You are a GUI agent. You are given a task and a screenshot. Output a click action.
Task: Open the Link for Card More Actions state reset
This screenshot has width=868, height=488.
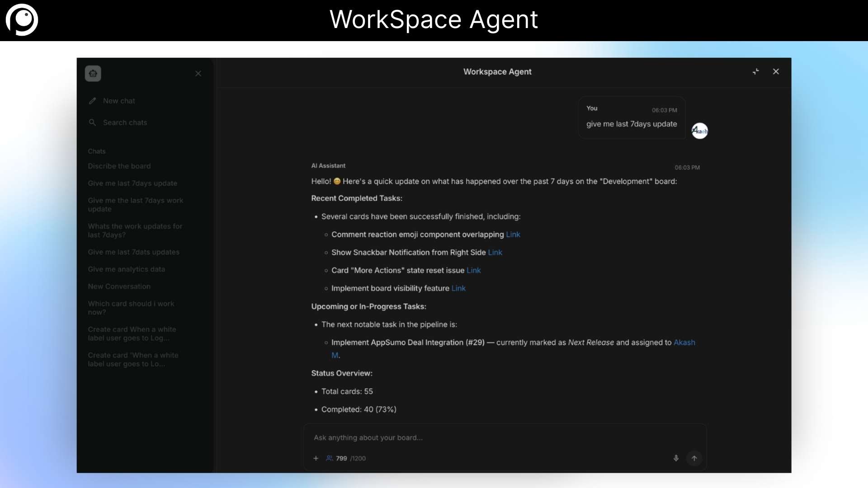coord(473,270)
